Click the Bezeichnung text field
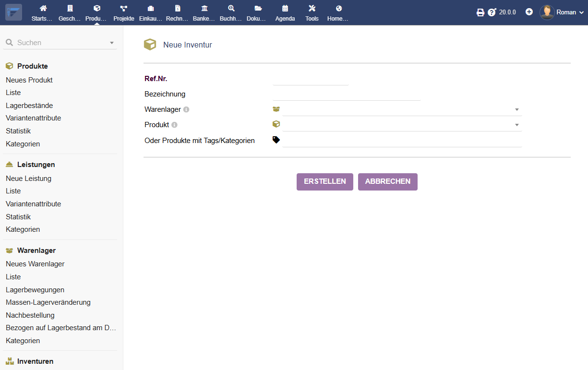Screen dimensions: 588x370 (346, 94)
